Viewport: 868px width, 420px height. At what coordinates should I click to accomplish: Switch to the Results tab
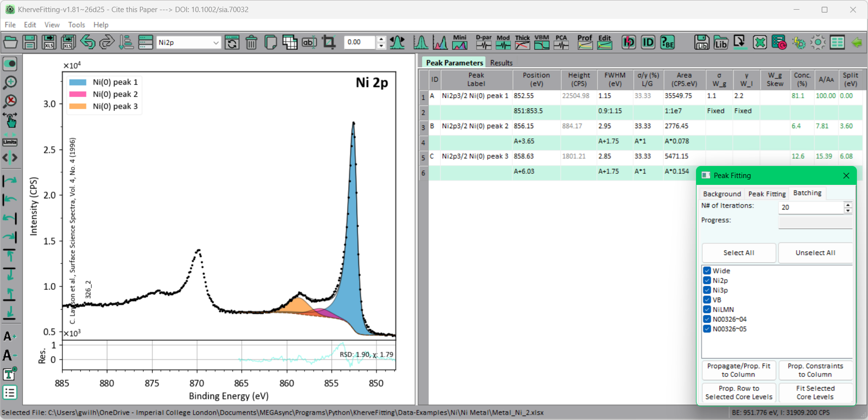pos(501,63)
